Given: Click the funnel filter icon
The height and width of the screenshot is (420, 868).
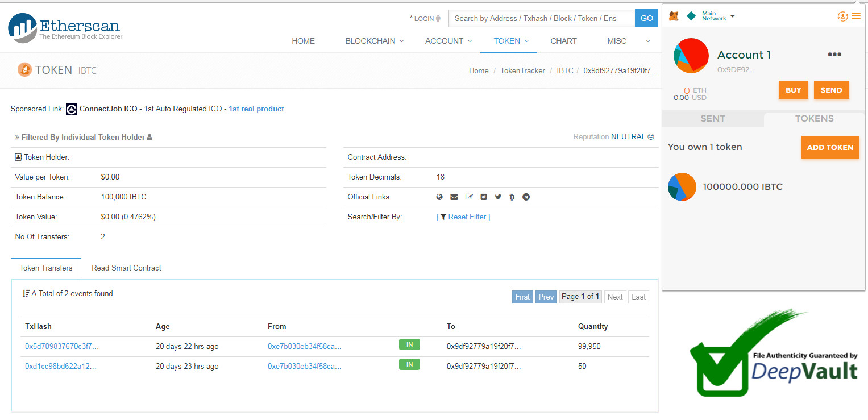Looking at the screenshot, I should point(443,217).
